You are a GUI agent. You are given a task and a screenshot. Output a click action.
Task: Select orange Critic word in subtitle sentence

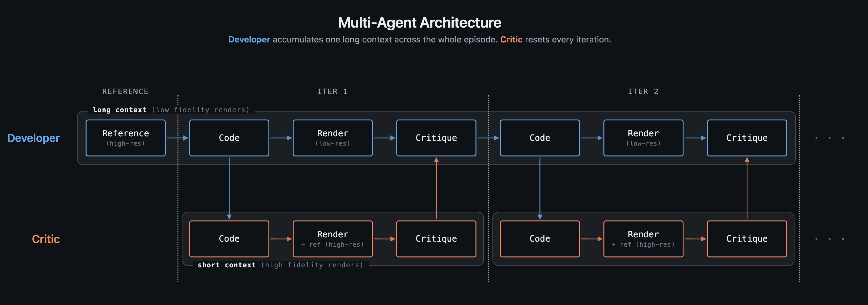pos(511,40)
